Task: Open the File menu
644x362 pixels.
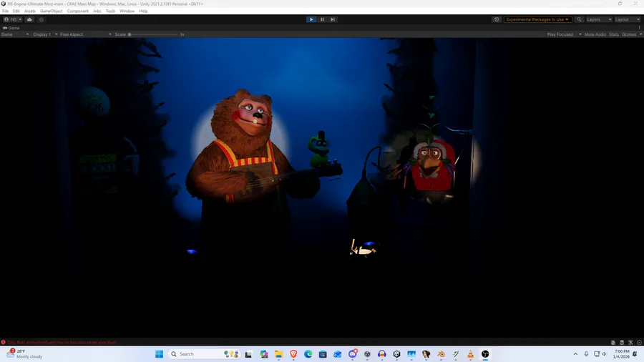Action: coord(5,11)
